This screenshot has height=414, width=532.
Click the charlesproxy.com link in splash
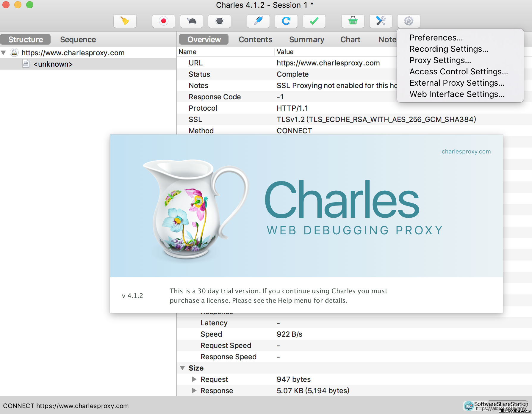click(466, 151)
